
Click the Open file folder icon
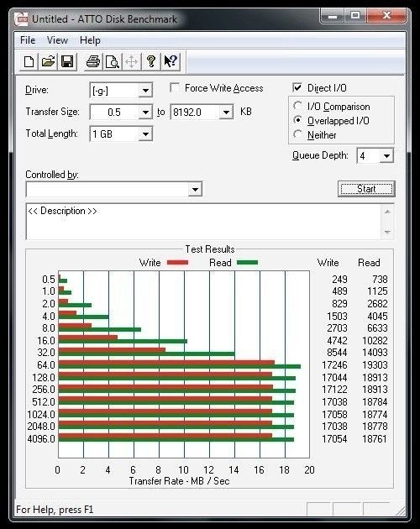tap(48, 62)
